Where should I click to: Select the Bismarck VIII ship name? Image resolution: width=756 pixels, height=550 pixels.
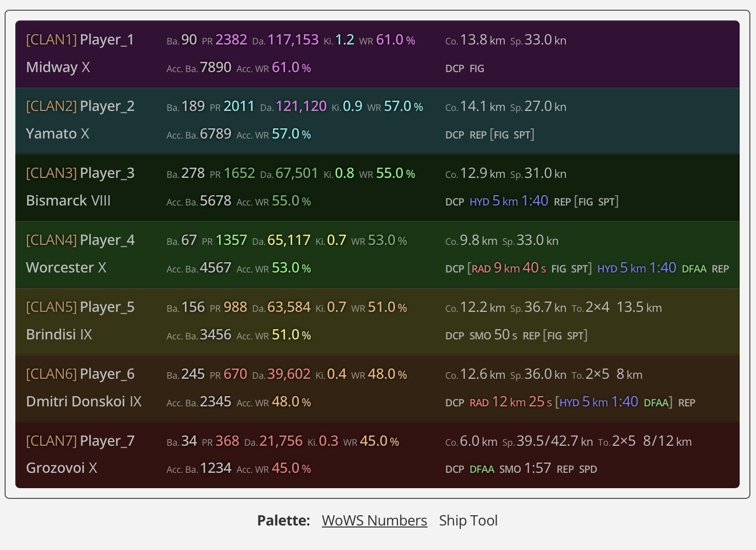point(68,200)
